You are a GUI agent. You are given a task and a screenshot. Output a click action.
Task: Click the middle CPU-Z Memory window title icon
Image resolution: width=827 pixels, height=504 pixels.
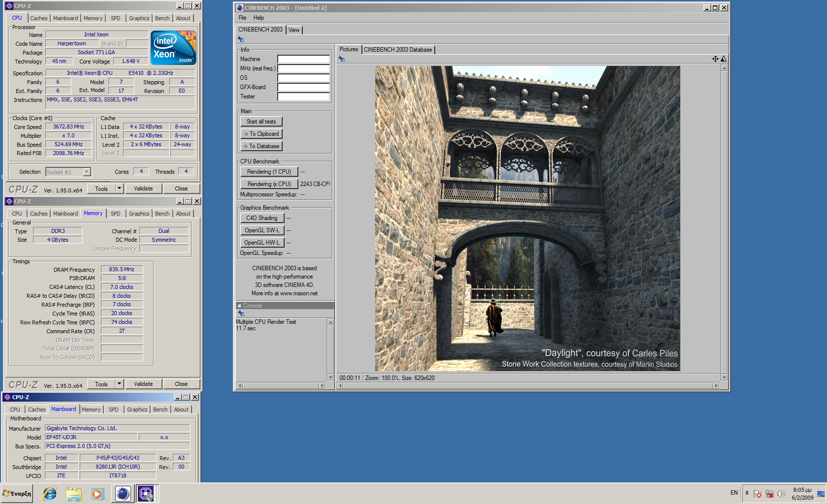pos(9,201)
